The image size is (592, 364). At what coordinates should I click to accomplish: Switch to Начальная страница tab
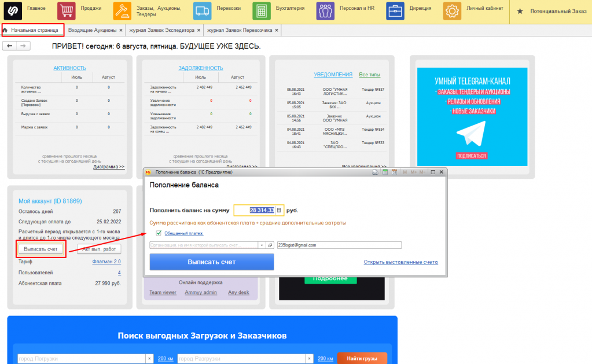(x=32, y=30)
